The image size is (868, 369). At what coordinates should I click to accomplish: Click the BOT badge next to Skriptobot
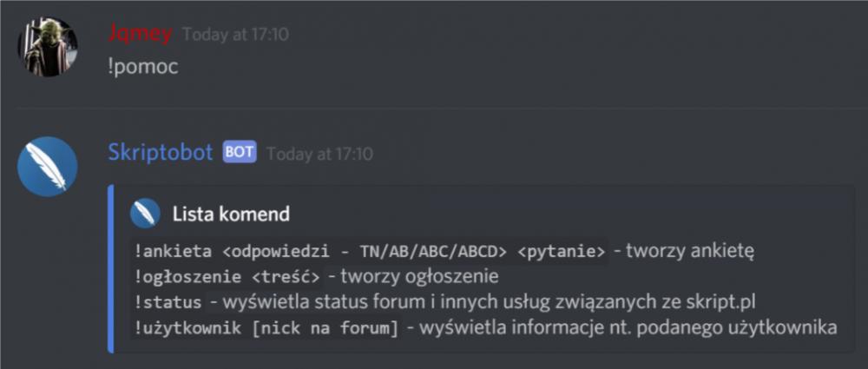coord(240,152)
